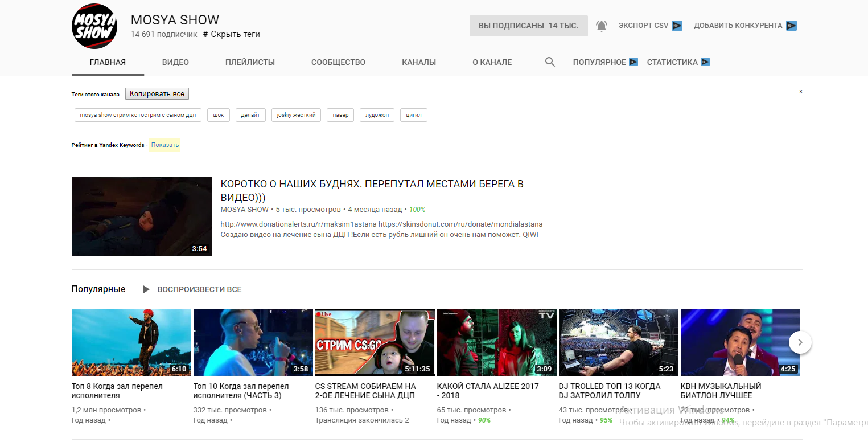Close the channel tags panel
The width and height of the screenshot is (868, 442).
pyautogui.click(x=800, y=91)
